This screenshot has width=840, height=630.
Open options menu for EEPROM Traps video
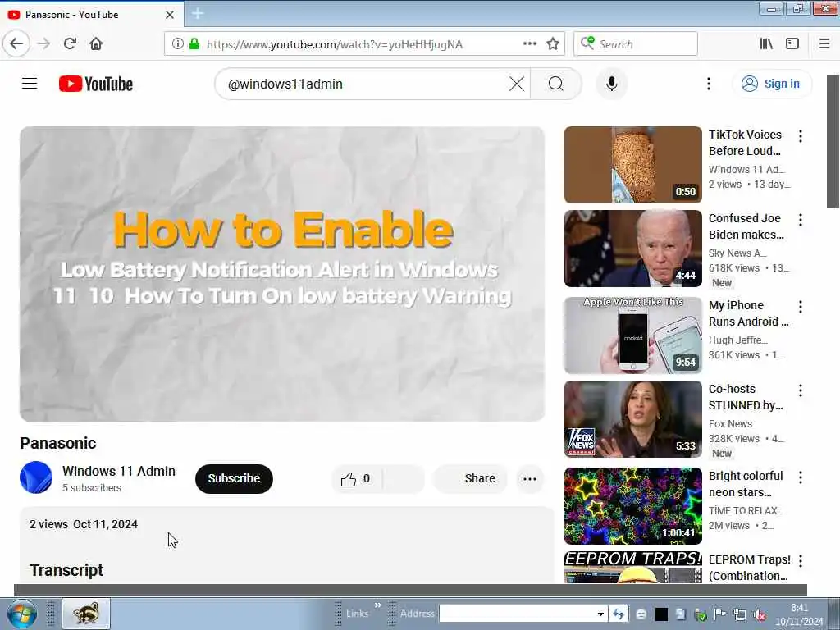[801, 561]
